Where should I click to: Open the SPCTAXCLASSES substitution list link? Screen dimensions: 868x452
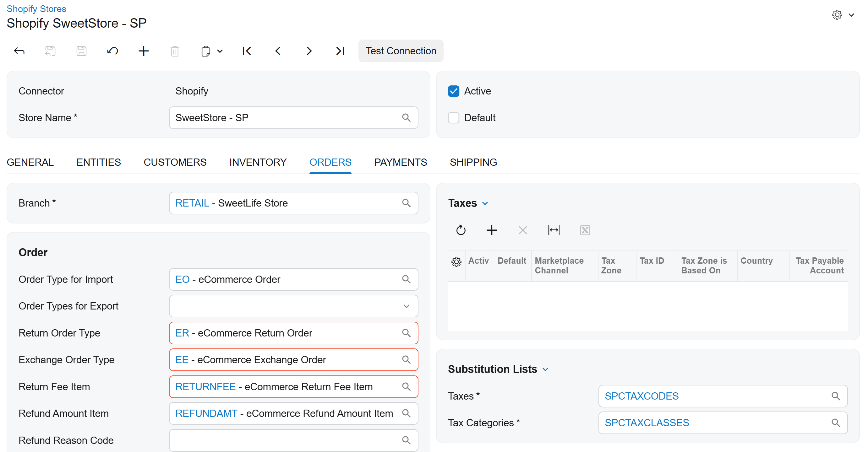pos(647,422)
